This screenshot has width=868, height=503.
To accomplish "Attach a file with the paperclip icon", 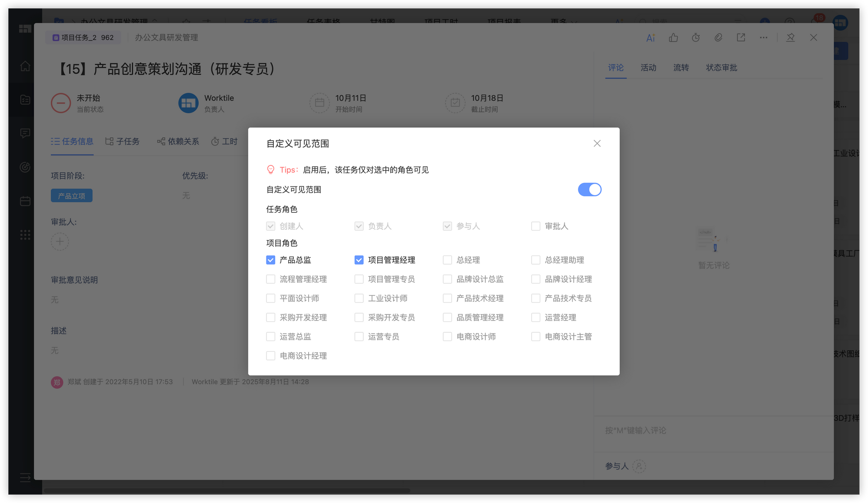I will point(718,38).
